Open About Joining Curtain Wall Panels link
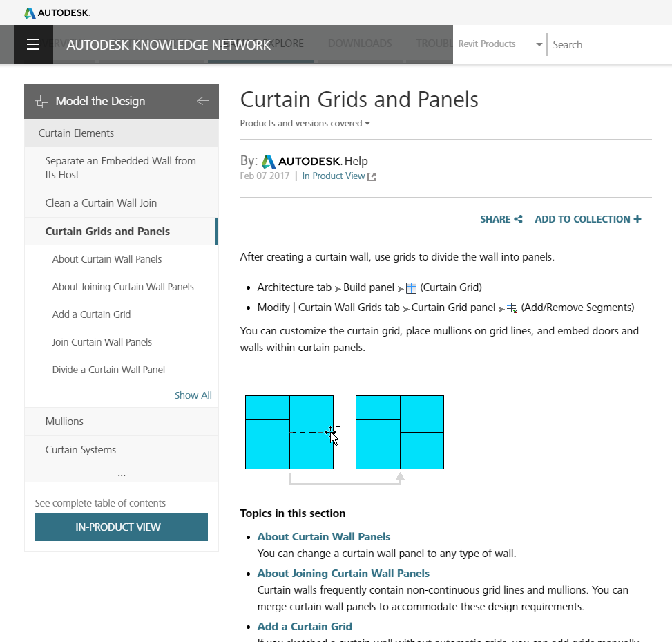The image size is (672, 642). [343, 574]
